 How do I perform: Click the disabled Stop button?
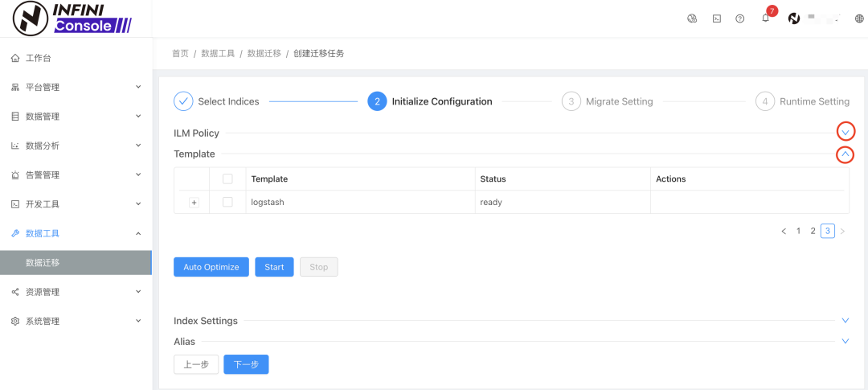(319, 267)
